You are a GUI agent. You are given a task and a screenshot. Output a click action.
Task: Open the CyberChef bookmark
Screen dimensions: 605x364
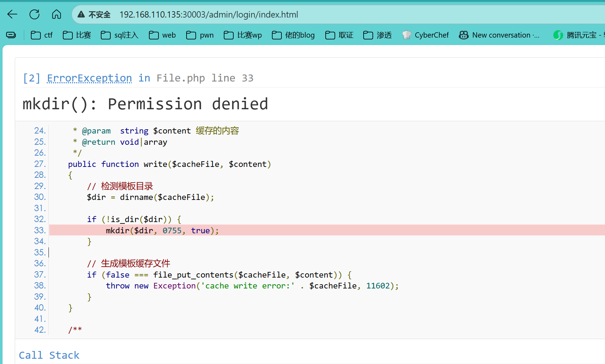pyautogui.click(x=425, y=35)
